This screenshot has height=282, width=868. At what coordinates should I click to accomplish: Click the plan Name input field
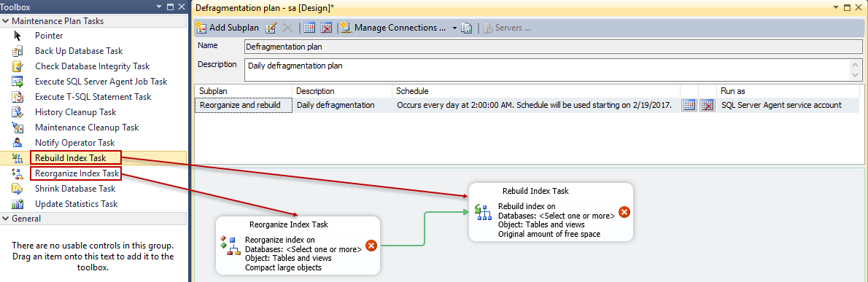(553, 47)
